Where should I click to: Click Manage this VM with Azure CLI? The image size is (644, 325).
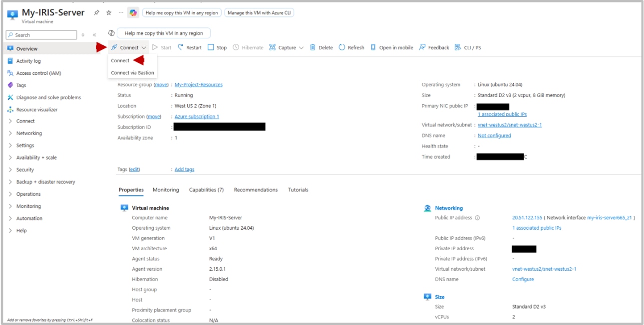pyautogui.click(x=254, y=12)
